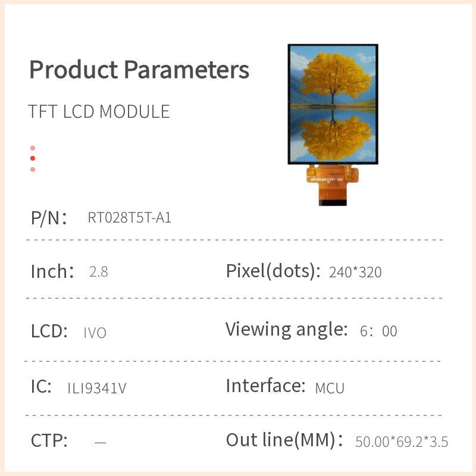Select the 50.00*69.2*3.5 dimensions value

(x=402, y=442)
